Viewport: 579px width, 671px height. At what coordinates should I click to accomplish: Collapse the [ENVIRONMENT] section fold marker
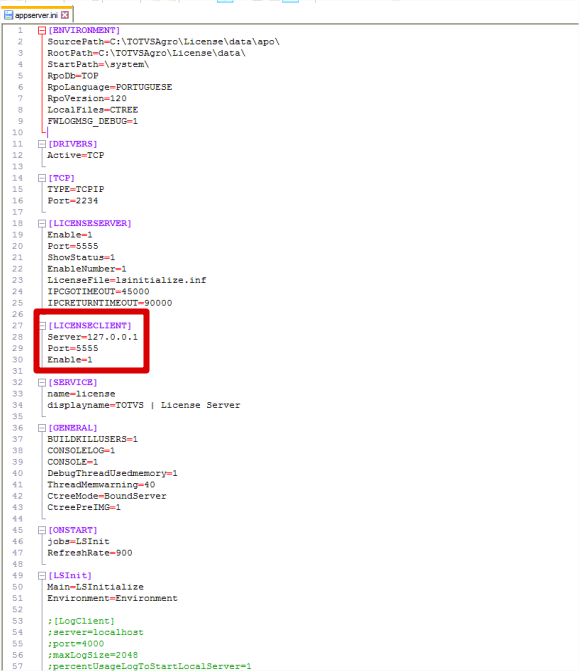coord(42,30)
